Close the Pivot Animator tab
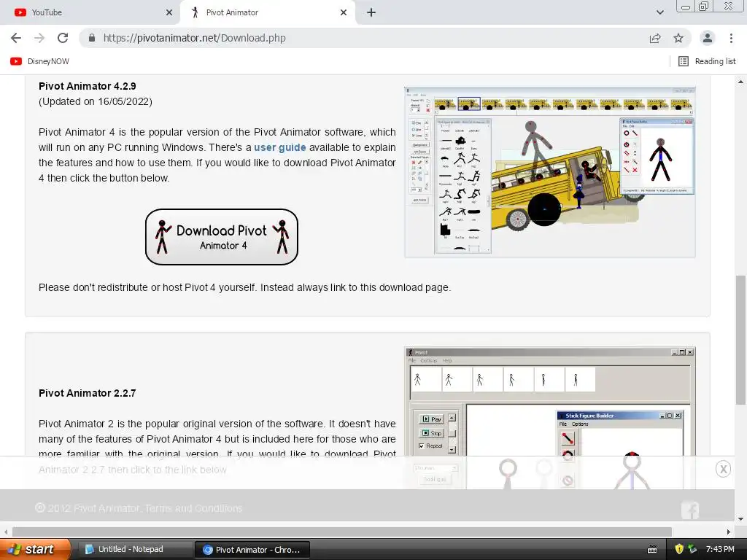This screenshot has height=560, width=747. click(x=344, y=12)
